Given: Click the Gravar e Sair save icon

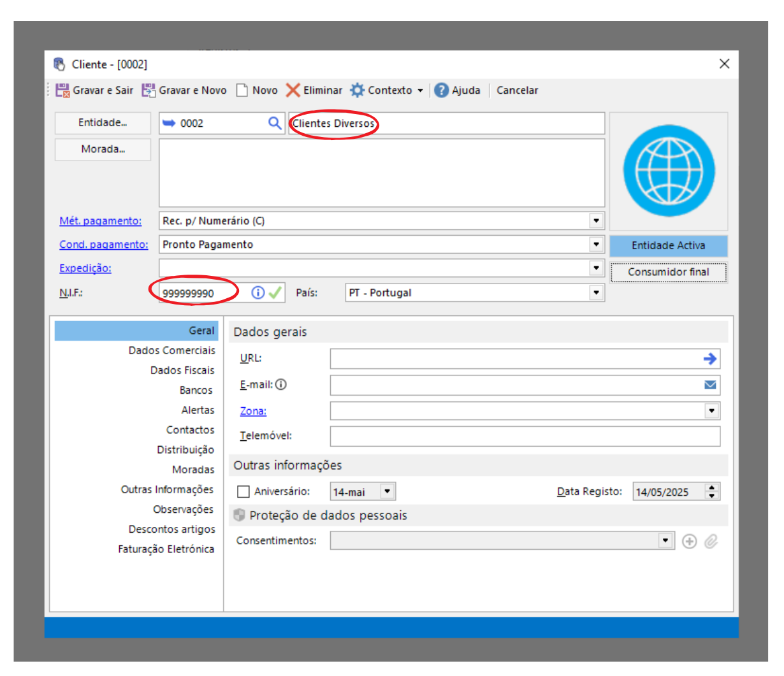Looking at the screenshot, I should click(62, 90).
